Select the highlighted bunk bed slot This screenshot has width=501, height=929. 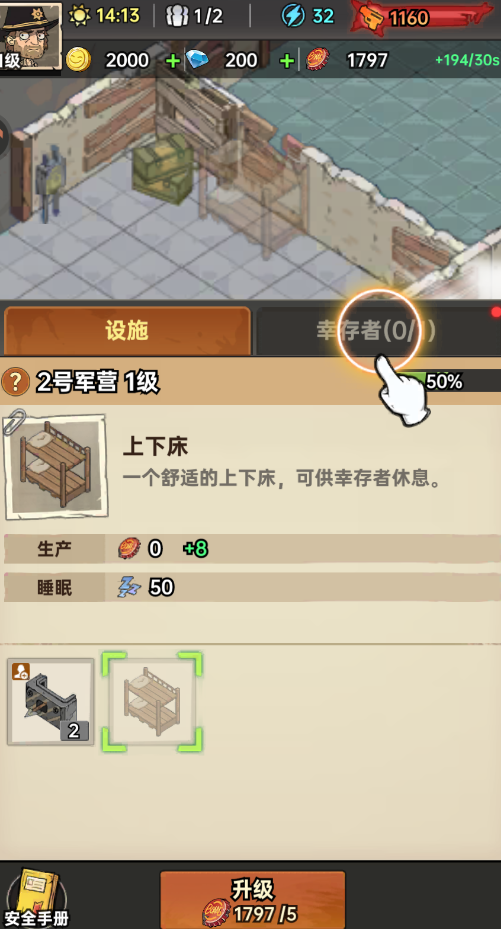coord(152,701)
